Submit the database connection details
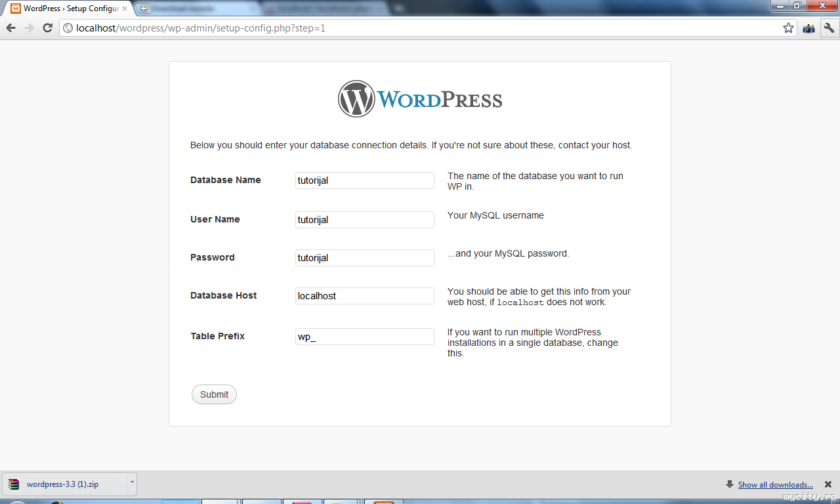The height and width of the screenshot is (504, 840). coord(214,394)
